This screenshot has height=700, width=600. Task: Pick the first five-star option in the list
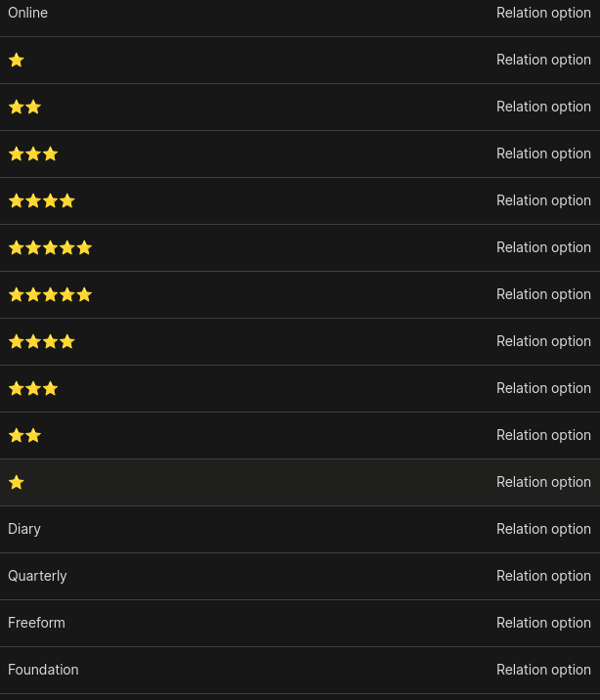300,247
